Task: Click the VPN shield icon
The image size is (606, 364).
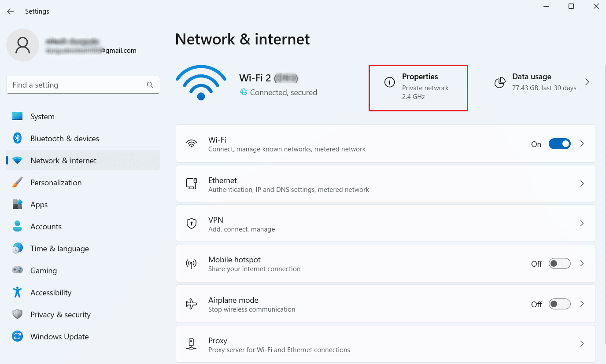Action: point(192,223)
